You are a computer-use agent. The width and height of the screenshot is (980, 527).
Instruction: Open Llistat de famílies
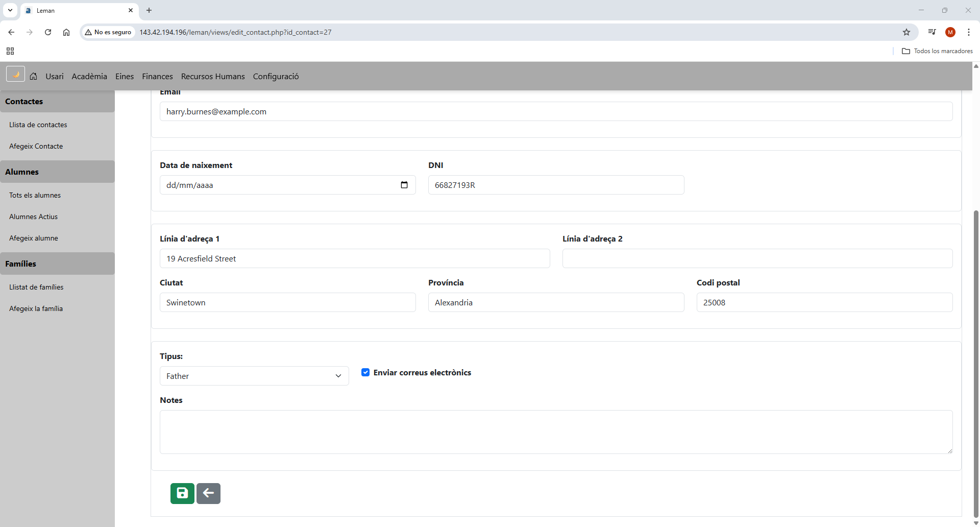coord(36,287)
